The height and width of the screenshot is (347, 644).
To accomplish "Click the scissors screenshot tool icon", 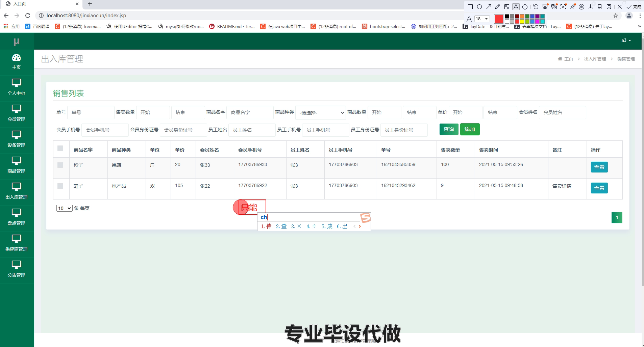I will coord(545,7).
